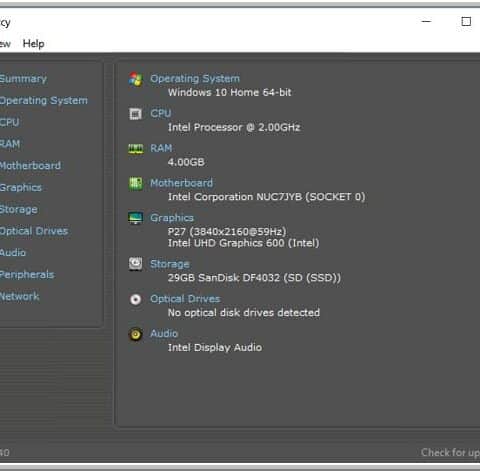
Task: Click the Motherboard heading in summary
Action: coord(182,183)
